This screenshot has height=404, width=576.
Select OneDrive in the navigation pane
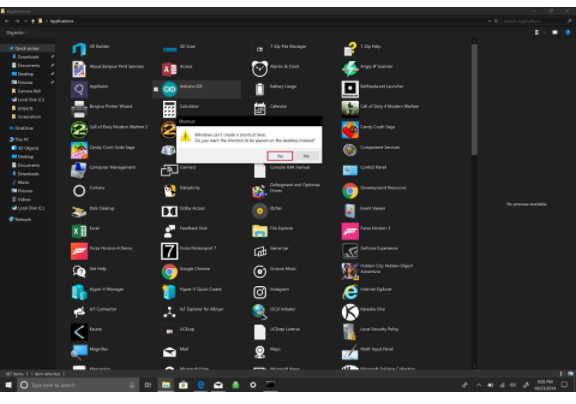point(21,128)
